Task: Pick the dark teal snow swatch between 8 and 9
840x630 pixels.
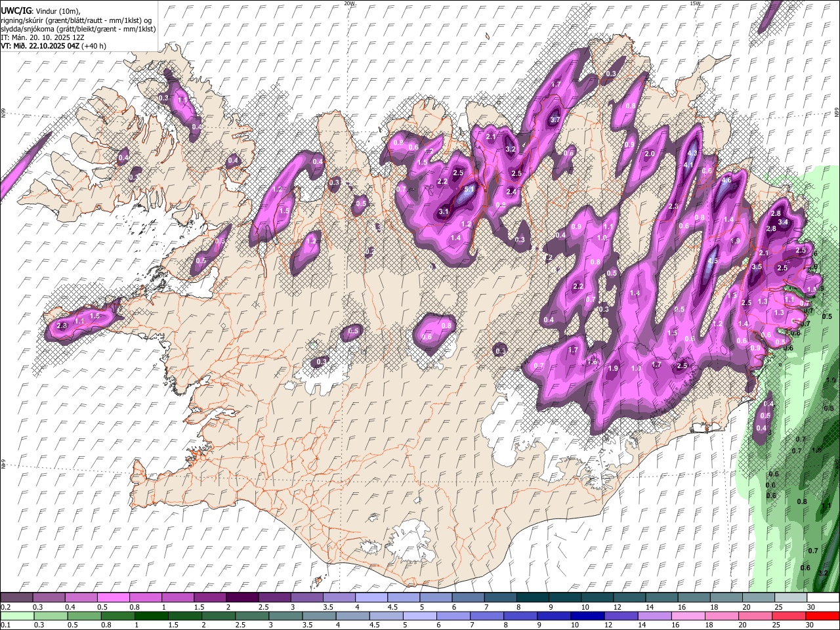Action: [x=532, y=598]
